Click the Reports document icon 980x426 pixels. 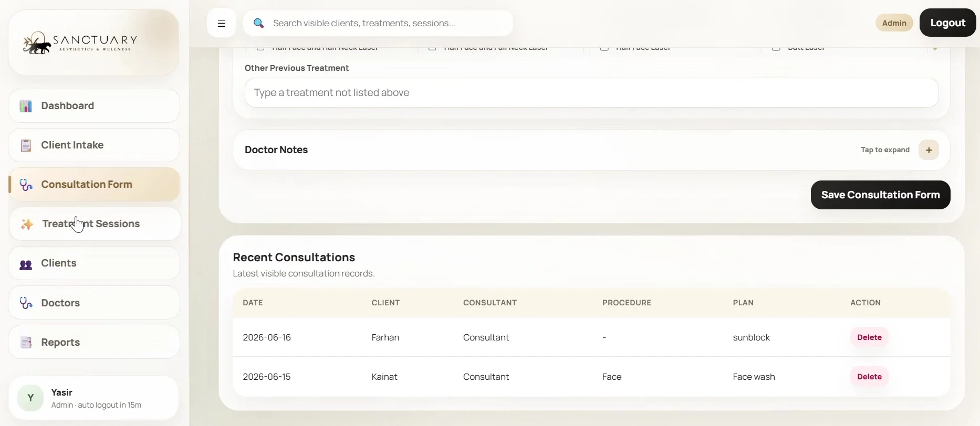coord(26,343)
